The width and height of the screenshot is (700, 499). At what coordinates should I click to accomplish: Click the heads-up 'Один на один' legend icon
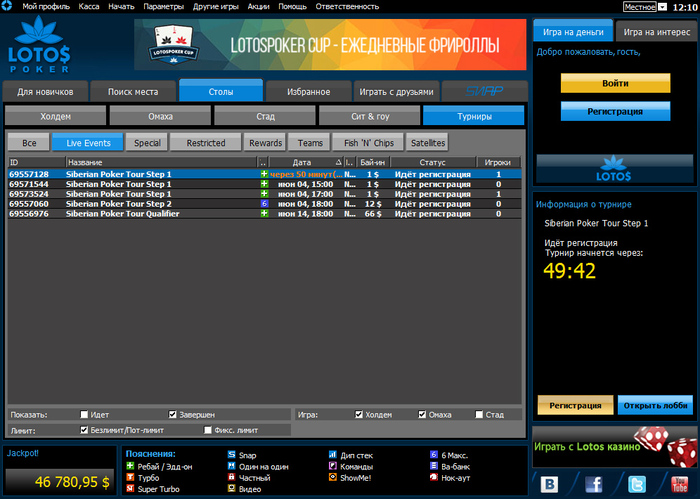click(231, 466)
